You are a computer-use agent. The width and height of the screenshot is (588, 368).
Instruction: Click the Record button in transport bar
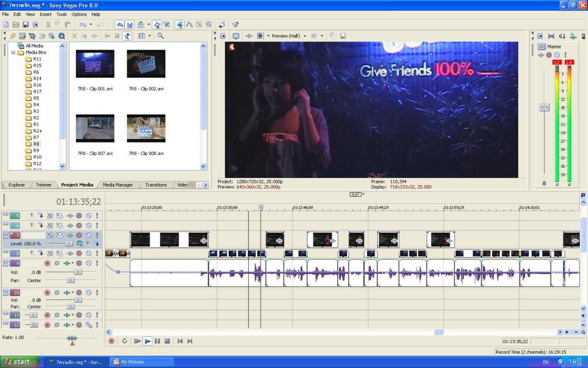111,341
